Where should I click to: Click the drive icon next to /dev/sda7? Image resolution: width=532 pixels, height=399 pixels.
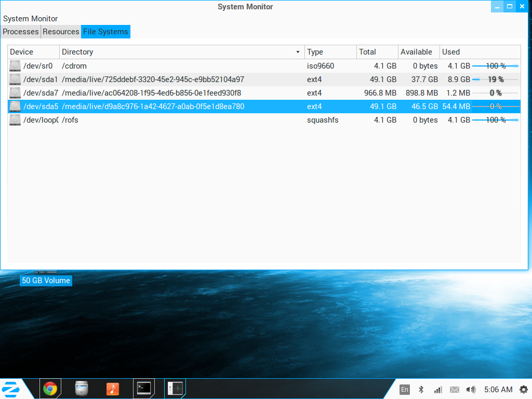[15, 93]
